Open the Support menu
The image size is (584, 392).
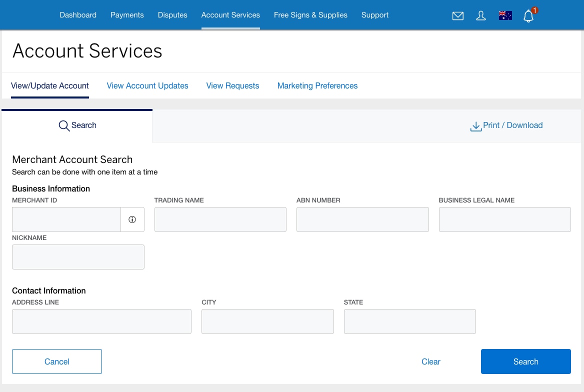374,15
